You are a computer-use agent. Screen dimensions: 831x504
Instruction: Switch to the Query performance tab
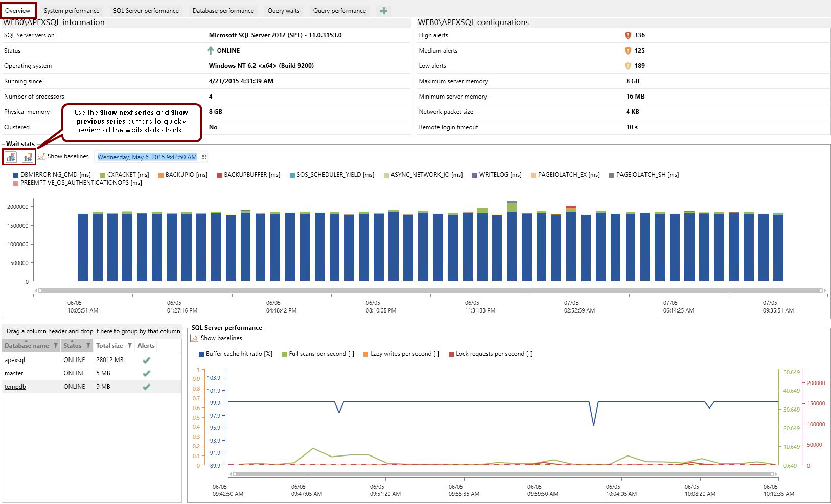[339, 11]
